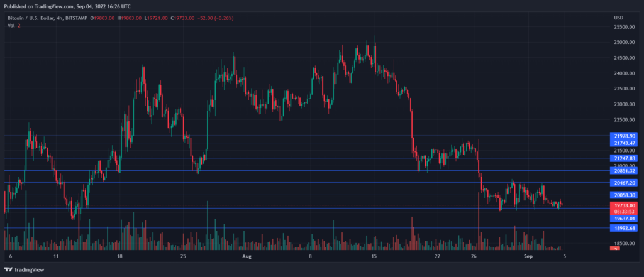644x277 pixels.
Task: Click the TradingView logo icon
Action: [8, 269]
